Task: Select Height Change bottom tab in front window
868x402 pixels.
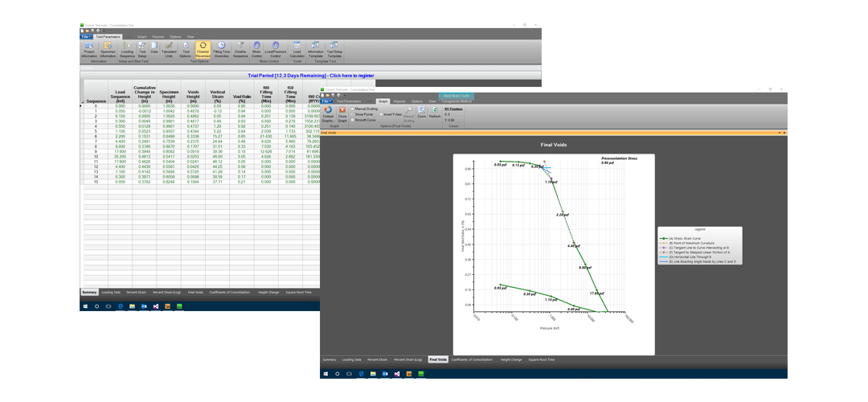Action: 511,360
